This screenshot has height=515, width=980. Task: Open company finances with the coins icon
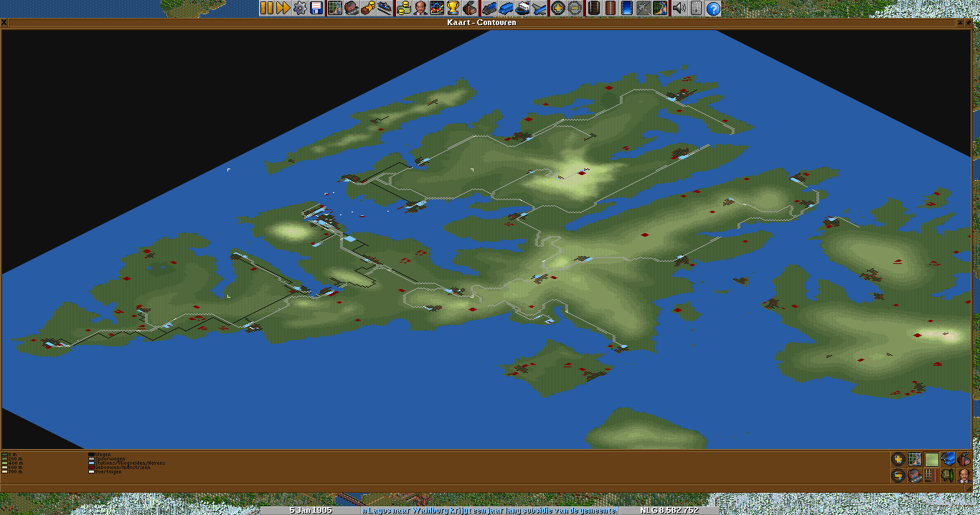[x=404, y=8]
